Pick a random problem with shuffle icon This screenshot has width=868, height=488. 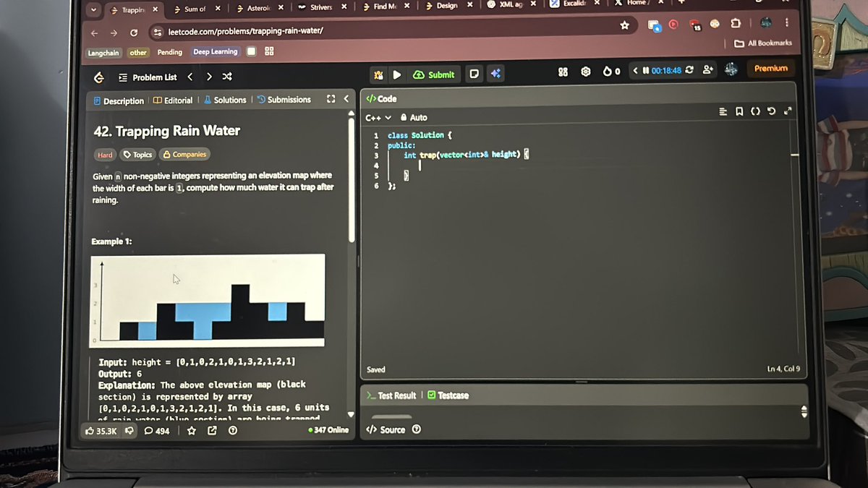(x=227, y=77)
